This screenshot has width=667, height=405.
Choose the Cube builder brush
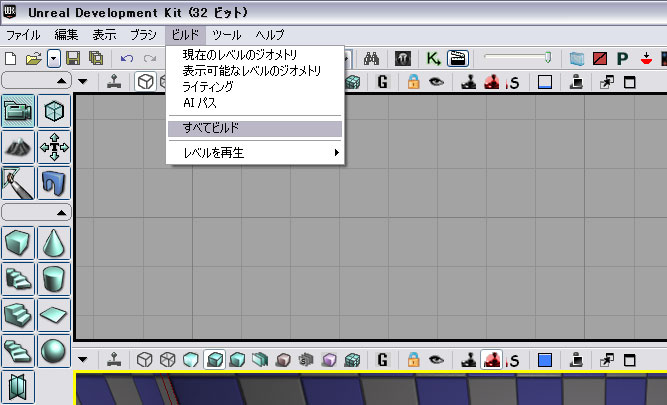pyautogui.click(x=18, y=243)
